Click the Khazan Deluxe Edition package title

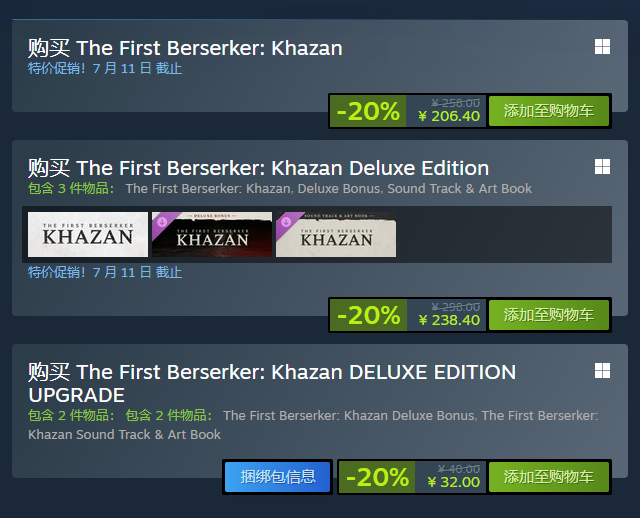click(258, 167)
